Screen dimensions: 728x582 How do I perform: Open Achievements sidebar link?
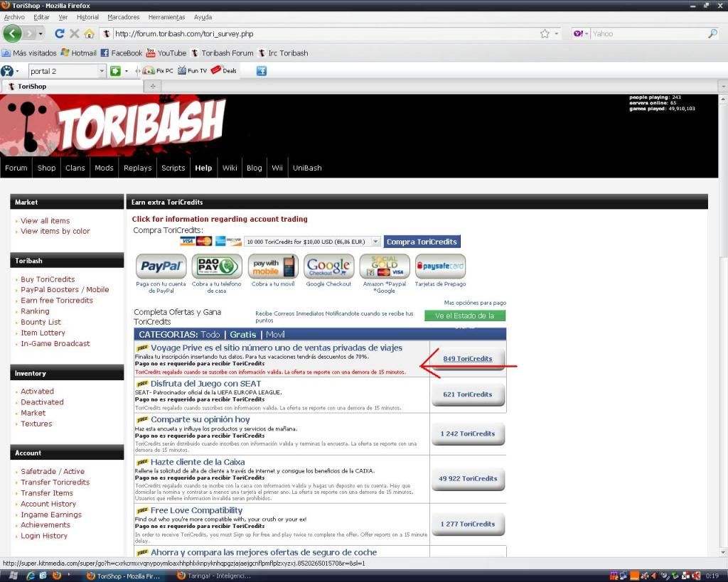pos(45,525)
